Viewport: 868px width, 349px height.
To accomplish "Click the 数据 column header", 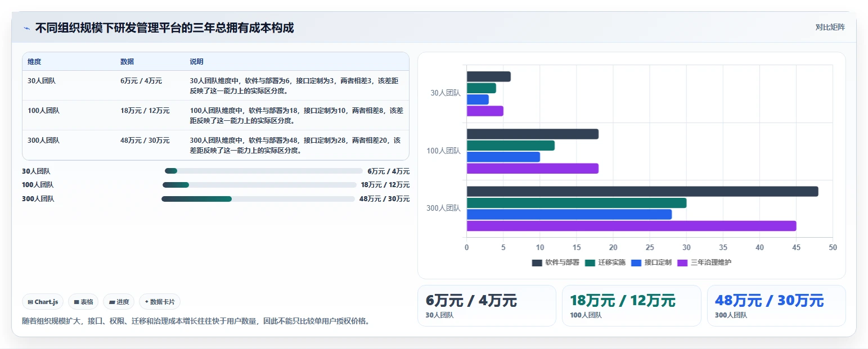I will (127, 62).
